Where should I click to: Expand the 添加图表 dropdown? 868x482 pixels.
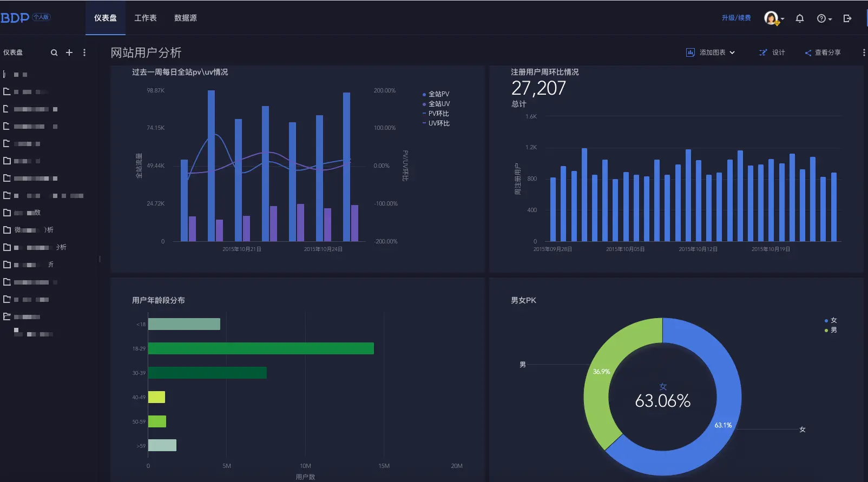coord(711,52)
